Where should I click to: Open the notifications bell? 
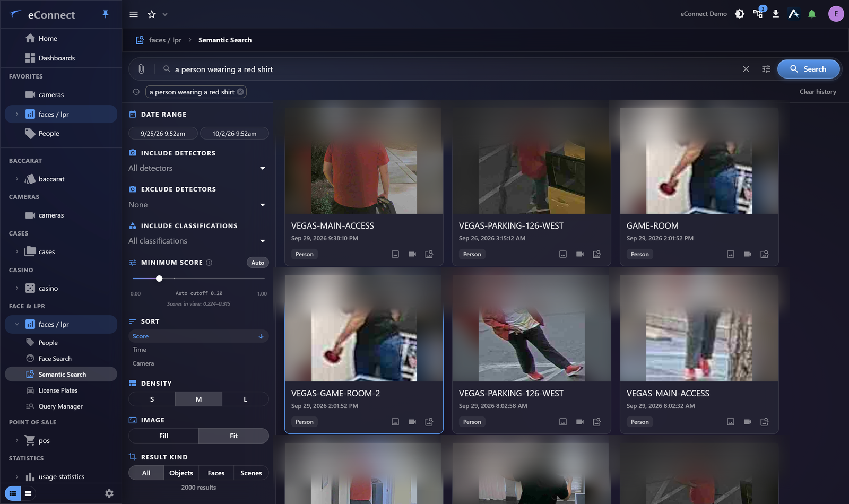pos(812,14)
